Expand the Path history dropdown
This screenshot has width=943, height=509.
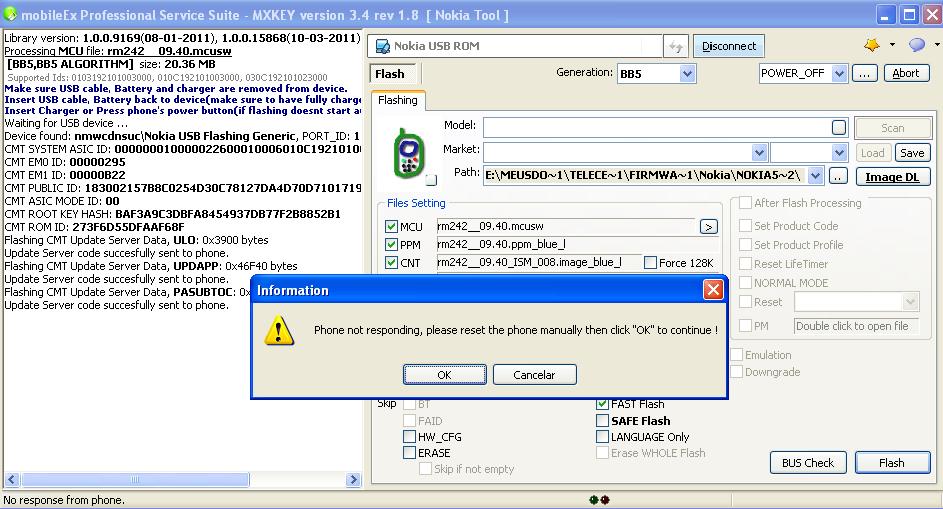(815, 176)
